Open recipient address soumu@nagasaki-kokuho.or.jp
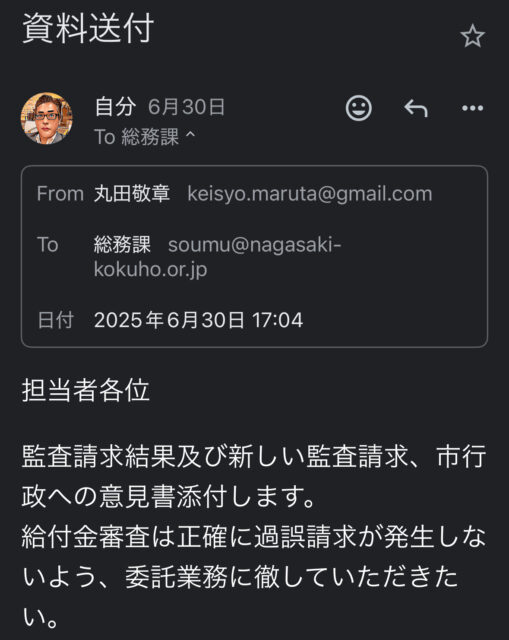 217,257
